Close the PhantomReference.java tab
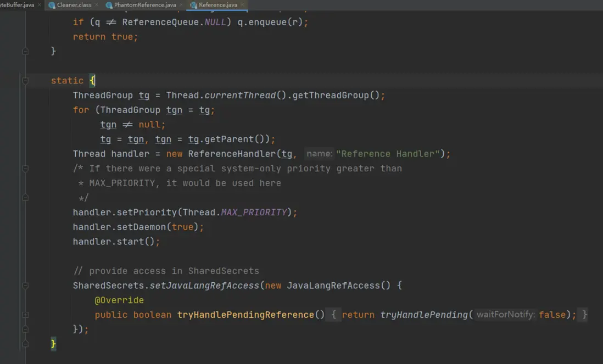This screenshot has height=364, width=603. pyautogui.click(x=181, y=5)
